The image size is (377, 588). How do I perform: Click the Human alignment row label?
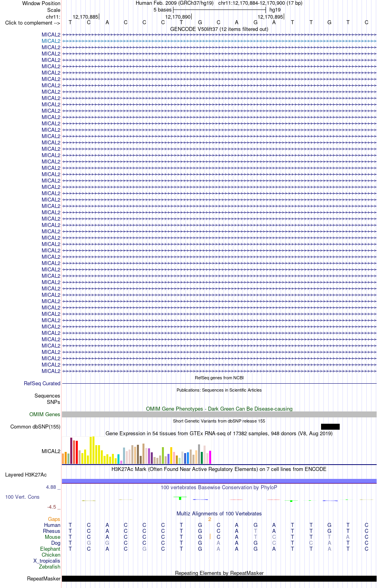pyautogui.click(x=52, y=525)
